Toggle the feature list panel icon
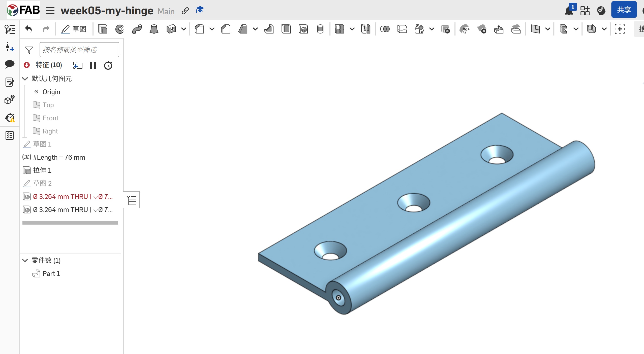 [10, 29]
